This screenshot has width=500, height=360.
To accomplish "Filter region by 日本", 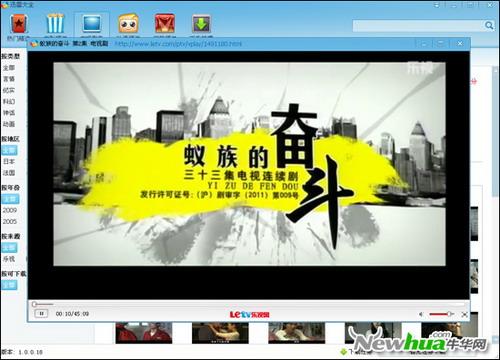I will [9, 161].
